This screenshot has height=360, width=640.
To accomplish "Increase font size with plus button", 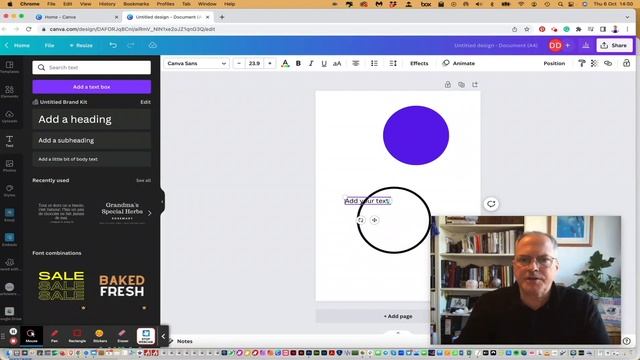I will [x=270, y=63].
